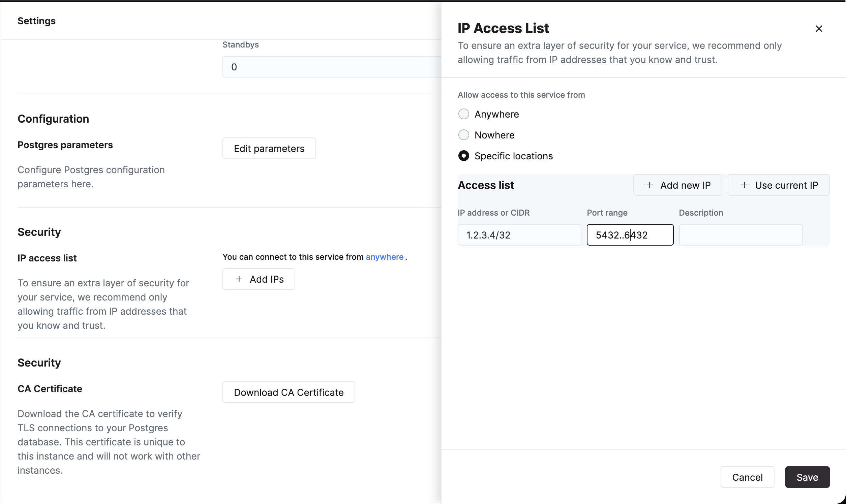Click Use current IP button
The image size is (846, 504).
coord(778,185)
